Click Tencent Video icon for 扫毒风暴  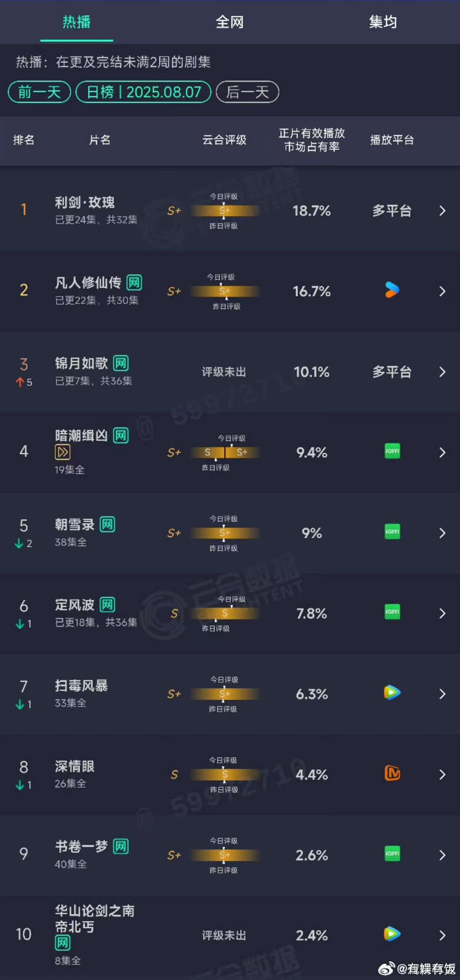click(392, 693)
